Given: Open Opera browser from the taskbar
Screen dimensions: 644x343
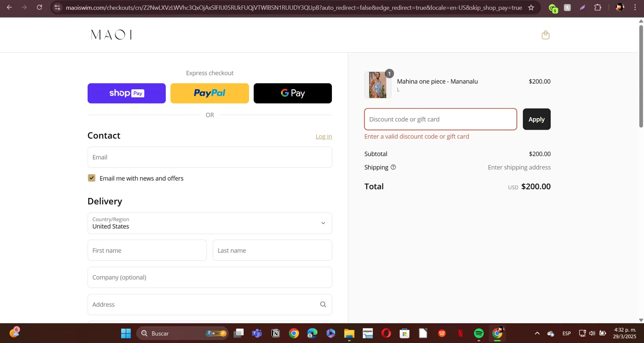Looking at the screenshot, I should (386, 333).
